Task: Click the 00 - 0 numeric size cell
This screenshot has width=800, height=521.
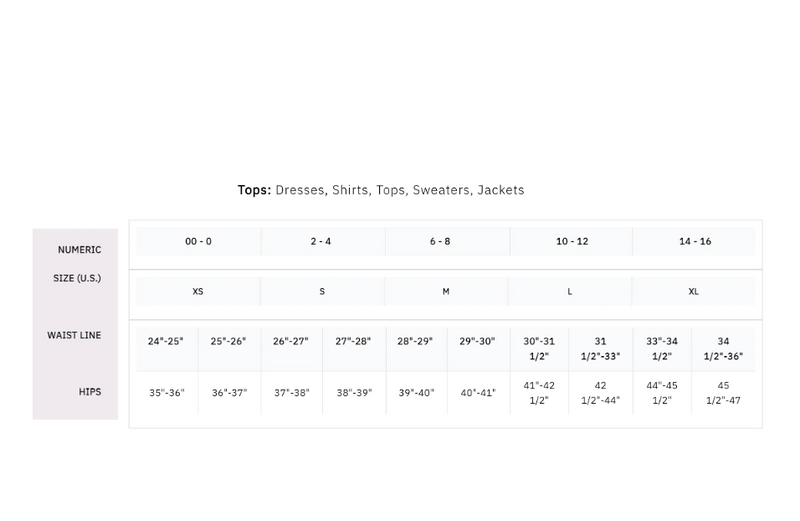Action: pos(198,242)
